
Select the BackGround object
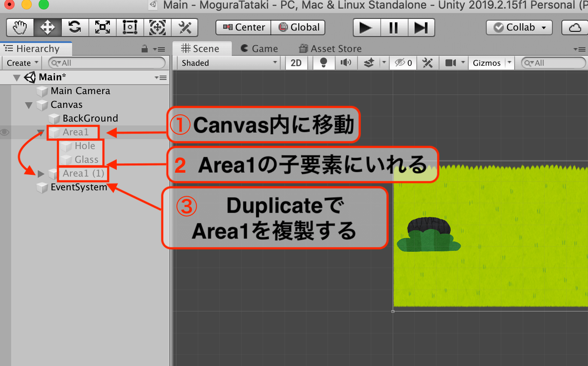[x=90, y=119]
